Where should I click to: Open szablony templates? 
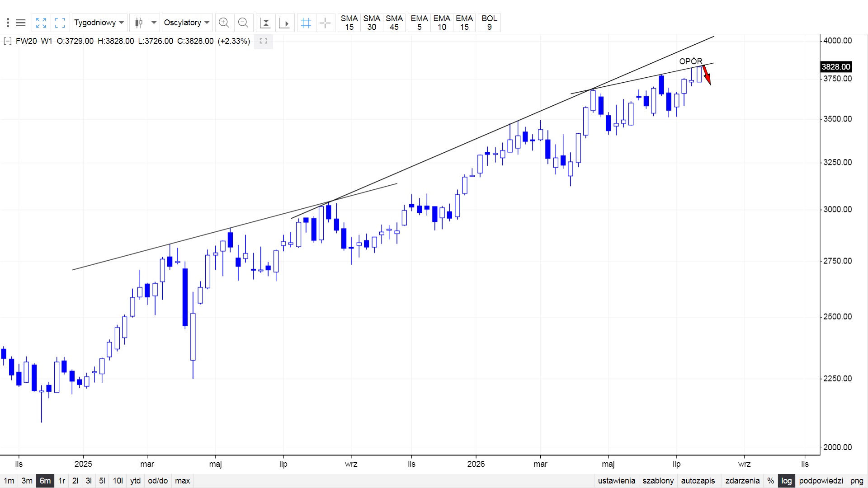[x=658, y=481]
